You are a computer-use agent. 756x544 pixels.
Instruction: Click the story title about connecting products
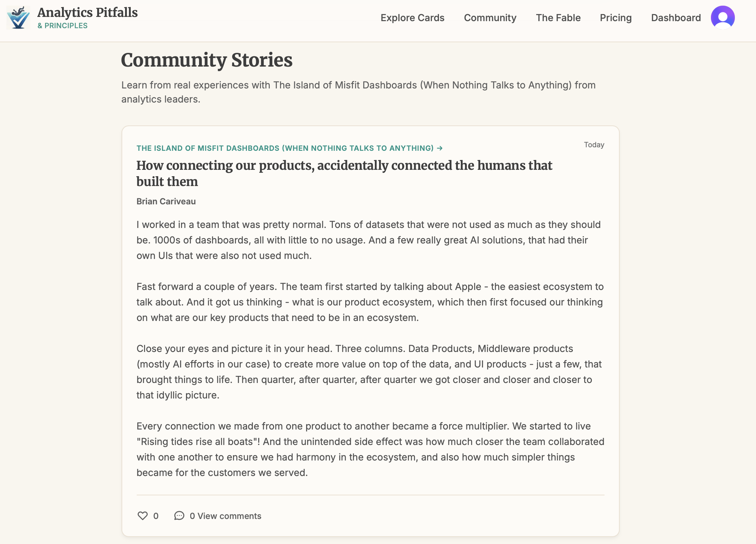pos(344,173)
